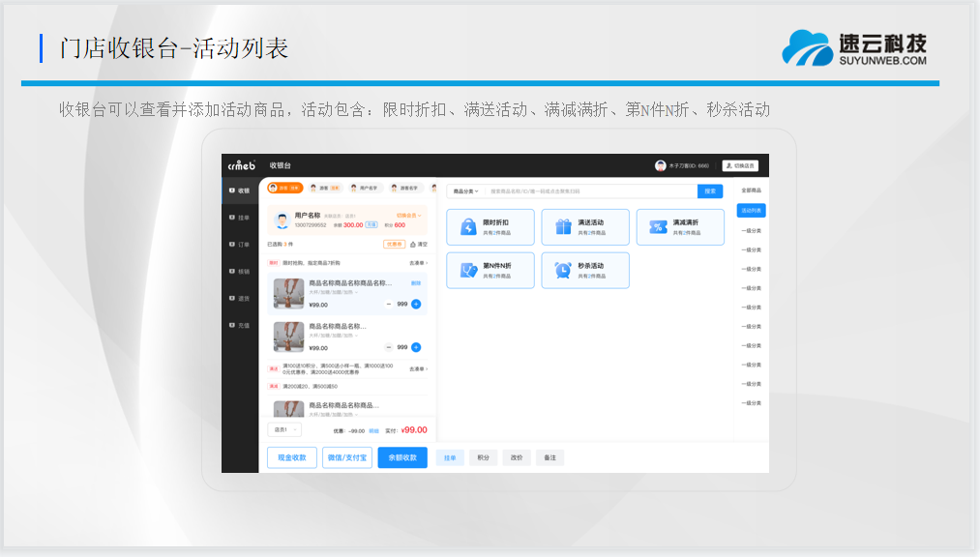This screenshot has width=980, height=557.
Task: Select the 满减满折 percent coupon card
Action: point(679,227)
